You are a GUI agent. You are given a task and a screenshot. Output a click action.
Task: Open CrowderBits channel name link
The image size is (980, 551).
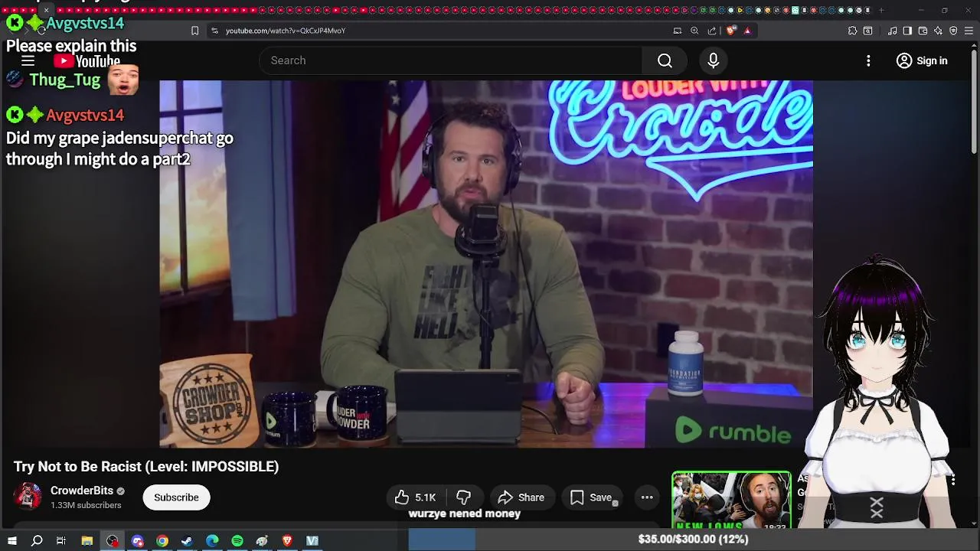pos(82,491)
